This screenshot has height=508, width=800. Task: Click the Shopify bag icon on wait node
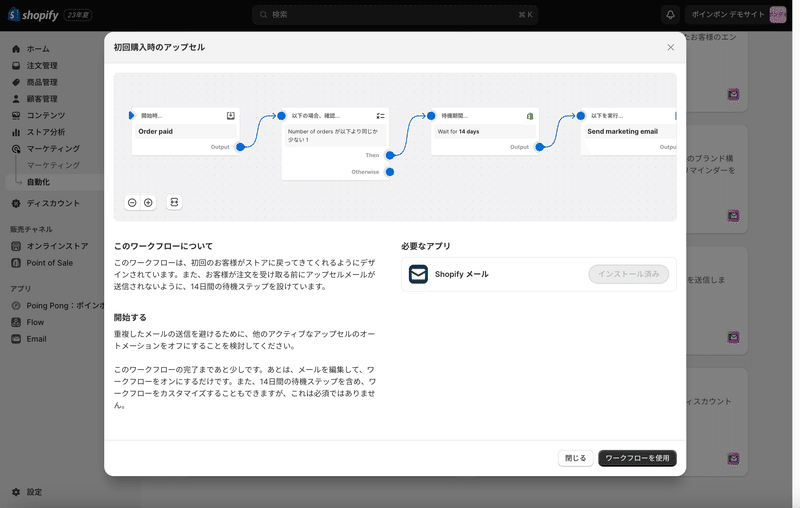pyautogui.click(x=530, y=116)
